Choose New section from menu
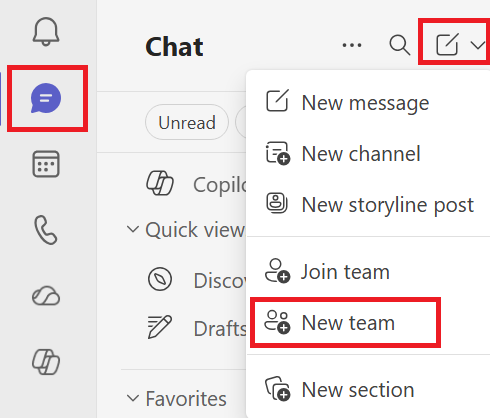The image size is (490, 418). [368, 389]
